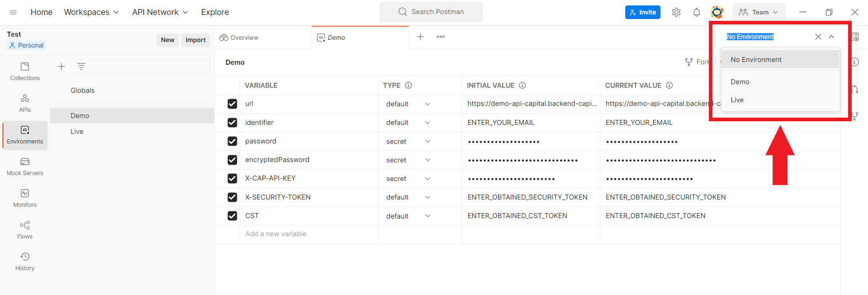Collapse the environment selector chevron
868x295 pixels.
831,37
